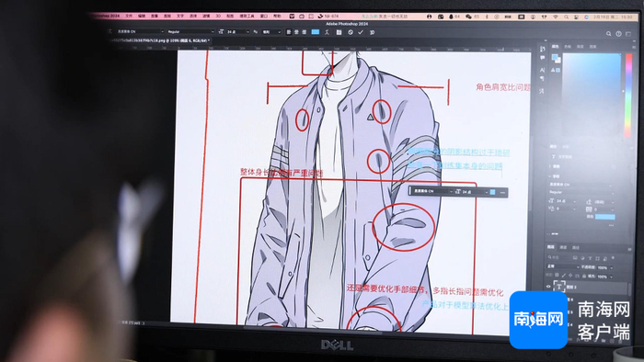Viewport: 644px width, 362px height.
Task: Cancel current text edits icon
Action: 351,32
